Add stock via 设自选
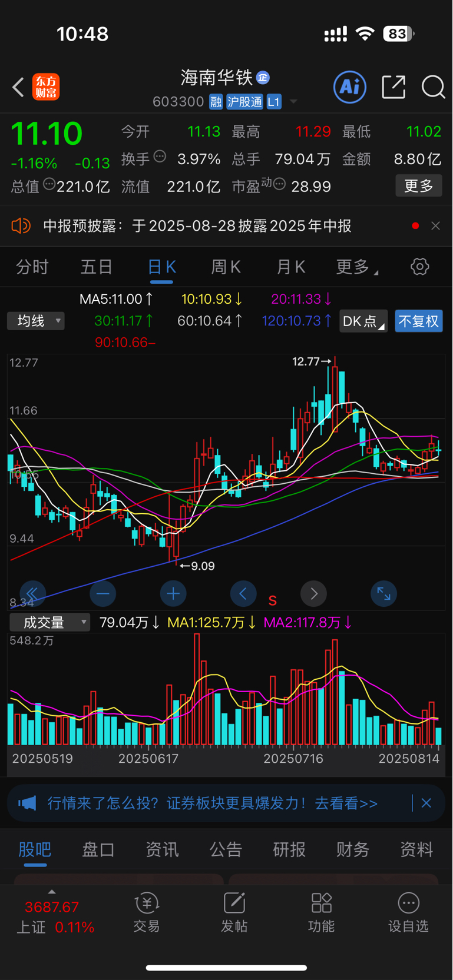 (408, 912)
